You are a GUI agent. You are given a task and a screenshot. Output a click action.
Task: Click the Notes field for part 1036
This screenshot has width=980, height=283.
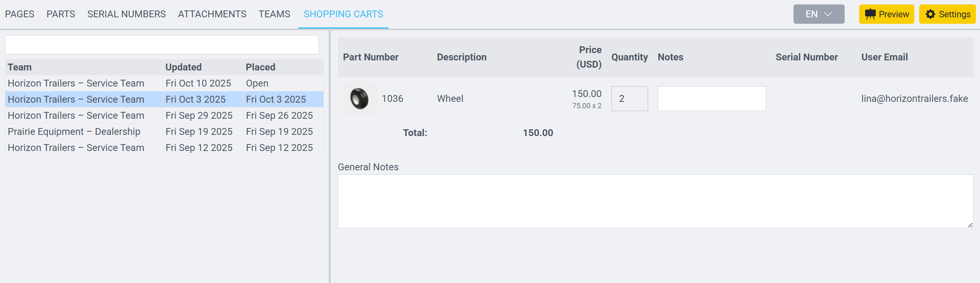(711, 99)
